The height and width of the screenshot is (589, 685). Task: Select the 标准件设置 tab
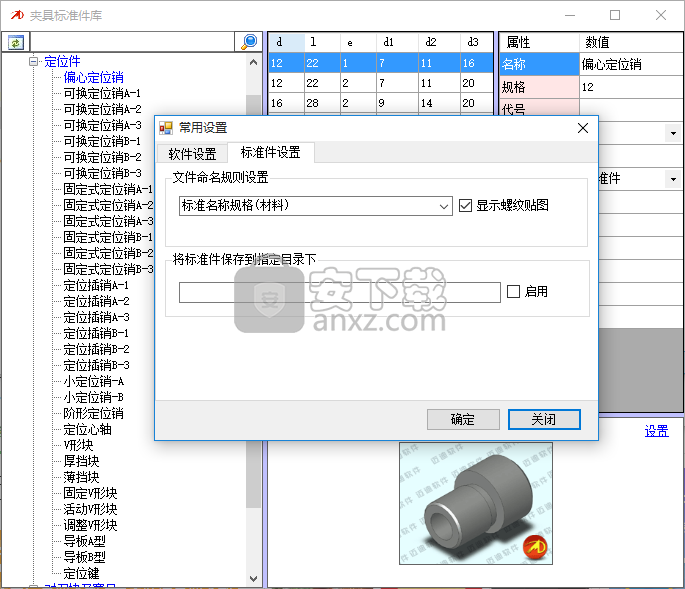(270, 152)
